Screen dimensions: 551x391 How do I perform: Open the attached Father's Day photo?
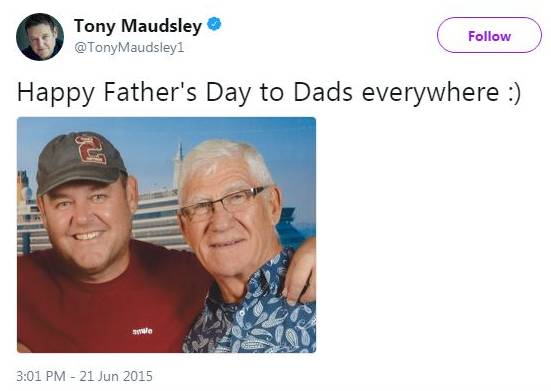[x=166, y=235]
